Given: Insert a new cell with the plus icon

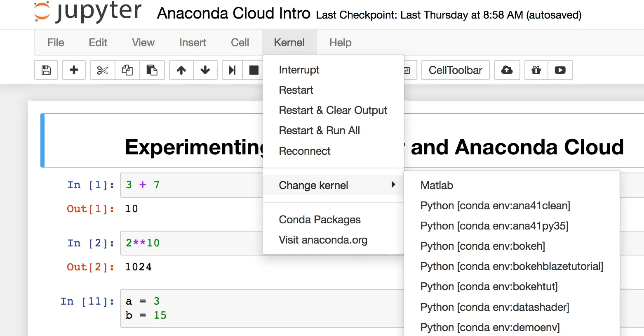Looking at the screenshot, I should click(x=74, y=70).
